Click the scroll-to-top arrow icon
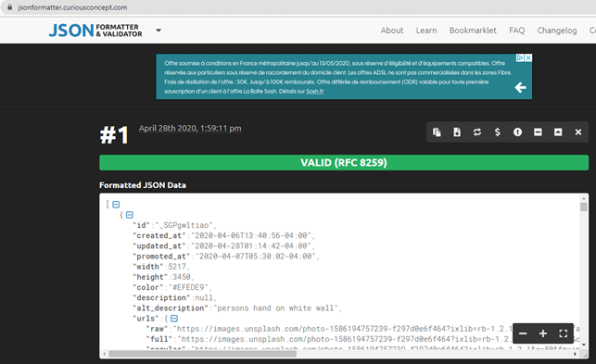This screenshot has width=596, height=364. click(x=558, y=132)
